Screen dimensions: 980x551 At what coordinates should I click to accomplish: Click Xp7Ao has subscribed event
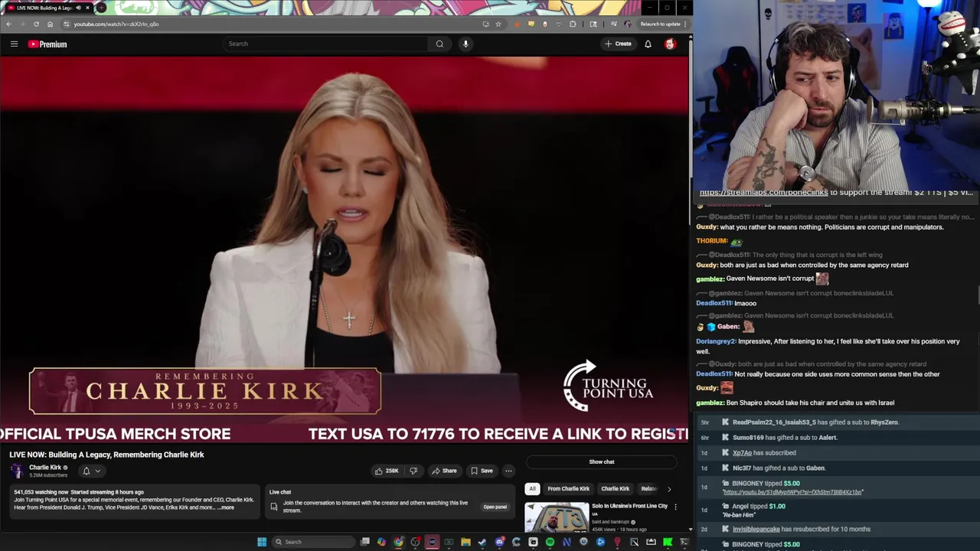point(838,453)
